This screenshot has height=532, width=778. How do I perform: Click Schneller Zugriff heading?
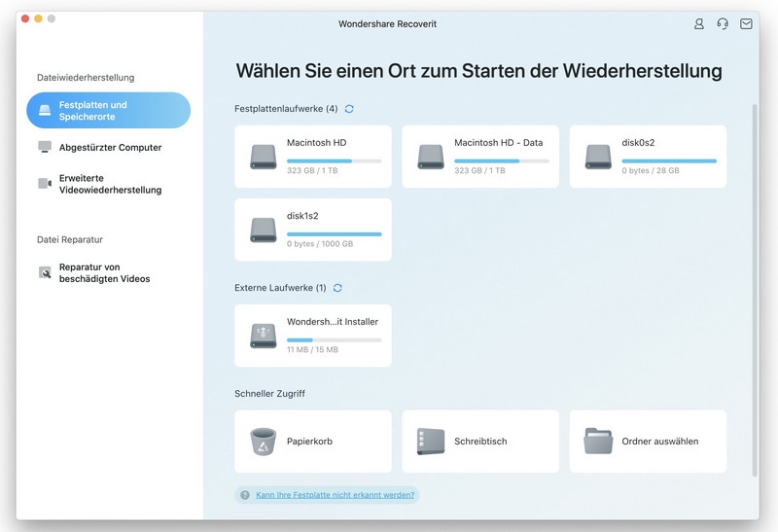(270, 394)
